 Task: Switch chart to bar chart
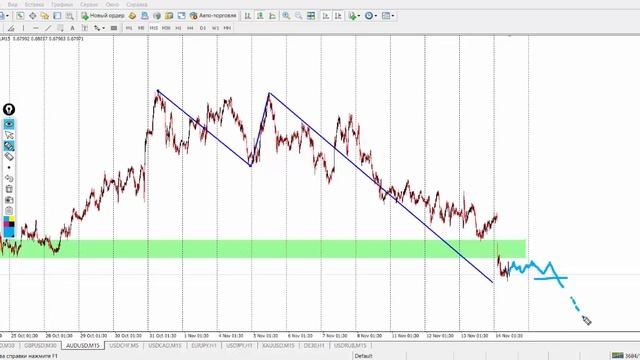coord(248,16)
